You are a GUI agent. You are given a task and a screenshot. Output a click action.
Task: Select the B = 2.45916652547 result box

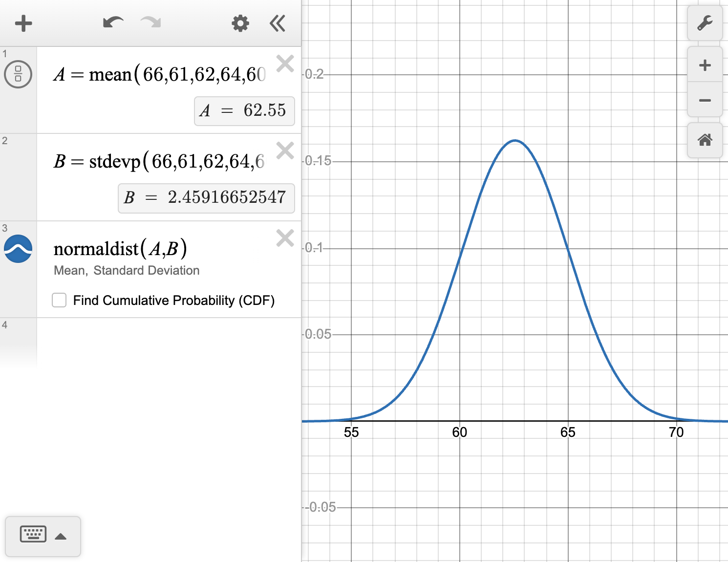[x=206, y=198]
